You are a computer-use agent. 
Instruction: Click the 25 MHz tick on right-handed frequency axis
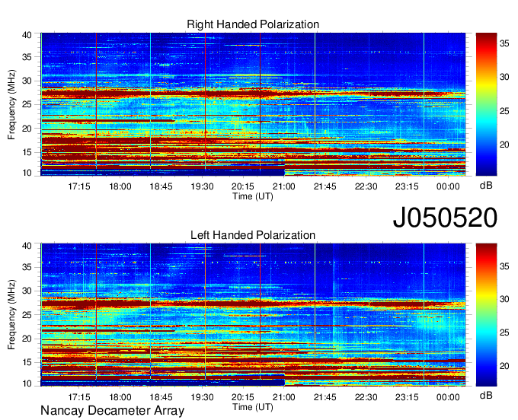coord(27,104)
